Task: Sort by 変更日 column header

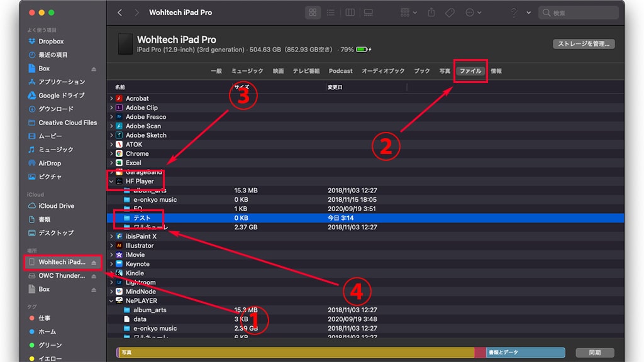Action: (335, 87)
